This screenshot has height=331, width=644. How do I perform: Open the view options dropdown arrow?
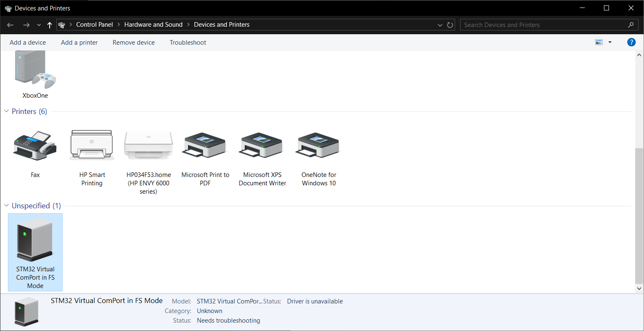(x=610, y=42)
